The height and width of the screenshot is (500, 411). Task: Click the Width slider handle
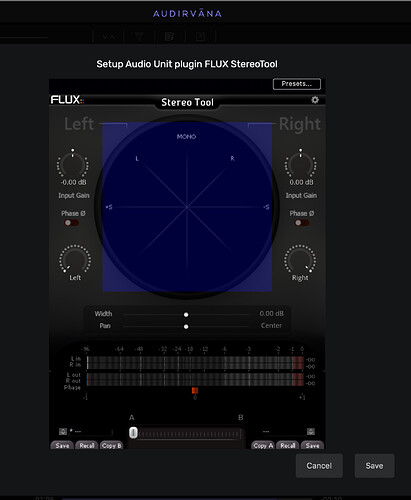(x=186, y=315)
